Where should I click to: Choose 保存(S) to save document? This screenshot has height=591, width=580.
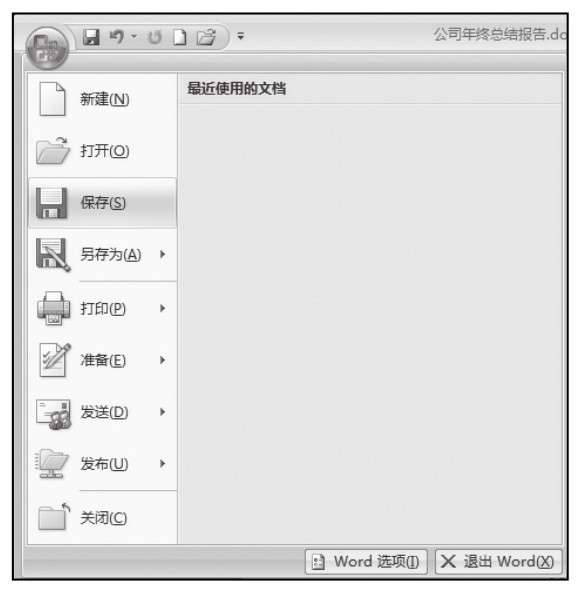(x=103, y=203)
